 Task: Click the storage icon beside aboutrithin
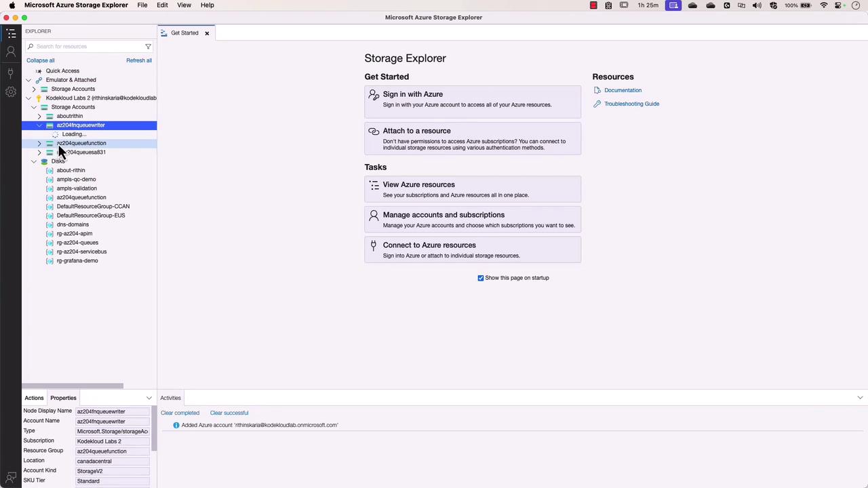(x=50, y=117)
